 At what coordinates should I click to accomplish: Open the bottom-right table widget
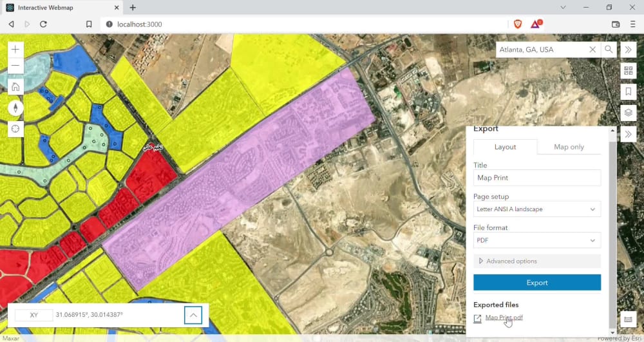[x=628, y=319]
